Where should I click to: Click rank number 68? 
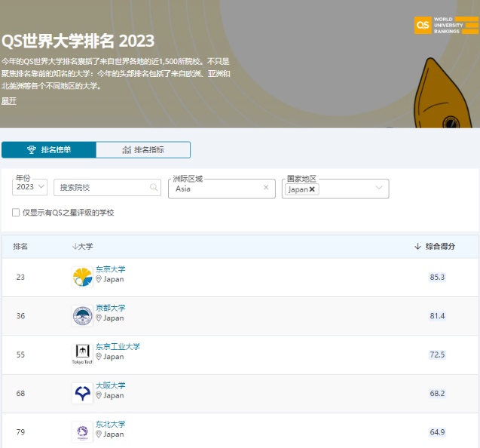click(20, 393)
